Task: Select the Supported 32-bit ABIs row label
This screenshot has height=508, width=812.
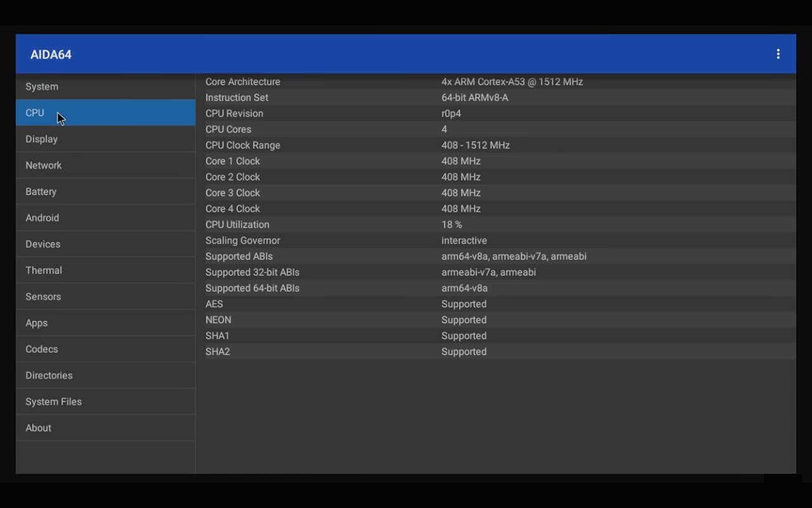Action: tap(252, 272)
